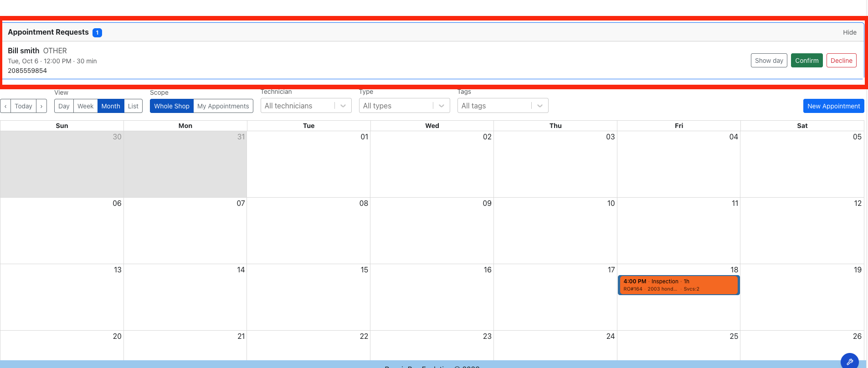The image size is (868, 368).
Task: Click the Tue, Oct 6 request time text
Action: coord(52,61)
